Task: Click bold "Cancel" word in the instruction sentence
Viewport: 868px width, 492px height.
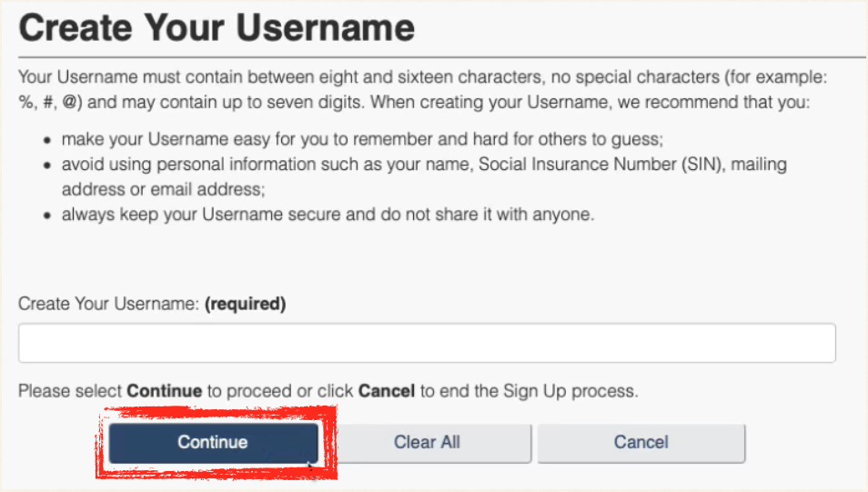Action: click(387, 392)
